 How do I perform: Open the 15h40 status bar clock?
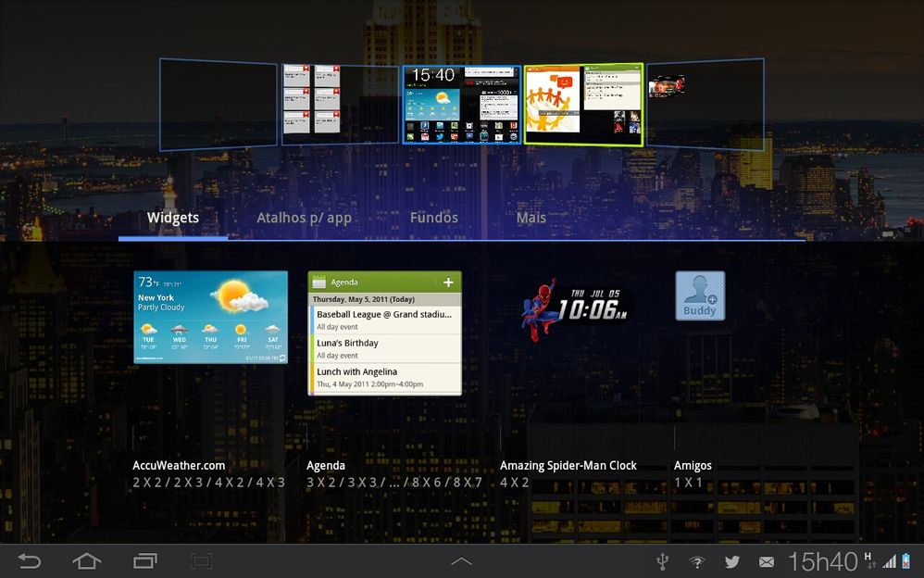pyautogui.click(x=822, y=561)
